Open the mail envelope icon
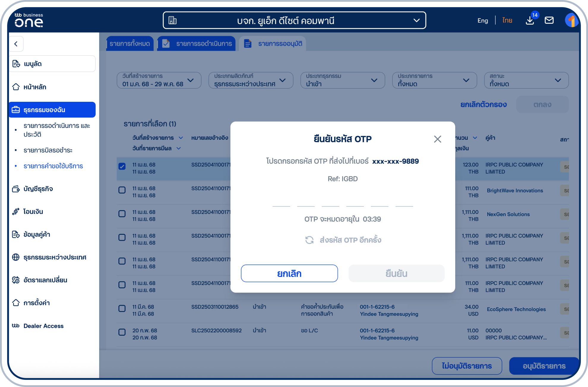 click(549, 20)
